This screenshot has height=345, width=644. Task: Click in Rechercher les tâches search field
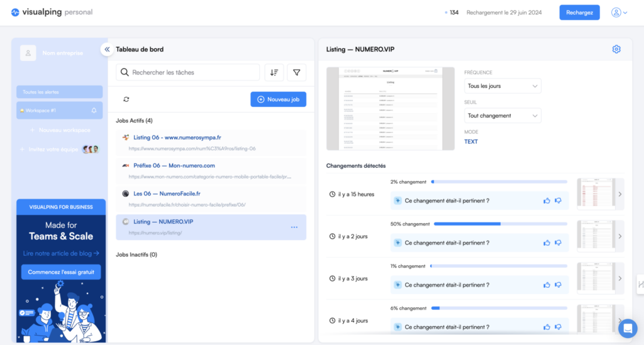(x=187, y=73)
